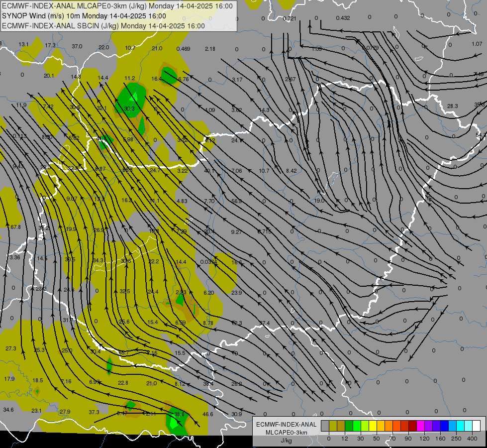This screenshot has width=487, height=448.
Task: Click the map value '37.0'
Action: point(77,46)
